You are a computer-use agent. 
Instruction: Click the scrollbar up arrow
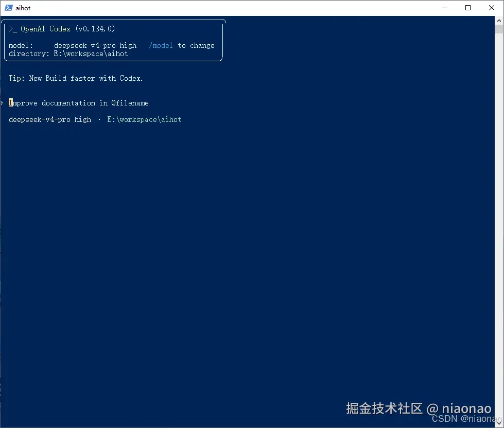tap(499, 21)
